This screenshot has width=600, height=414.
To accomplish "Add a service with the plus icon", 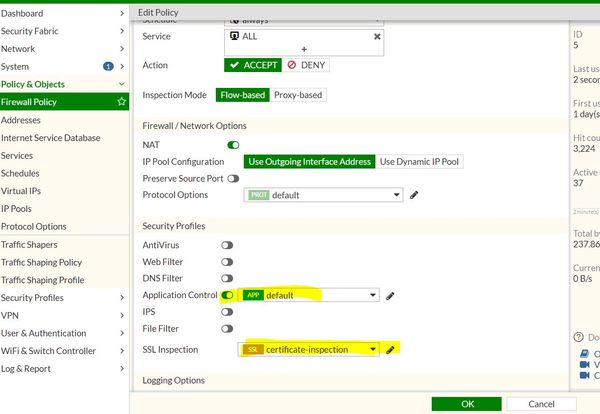I will coord(304,49).
